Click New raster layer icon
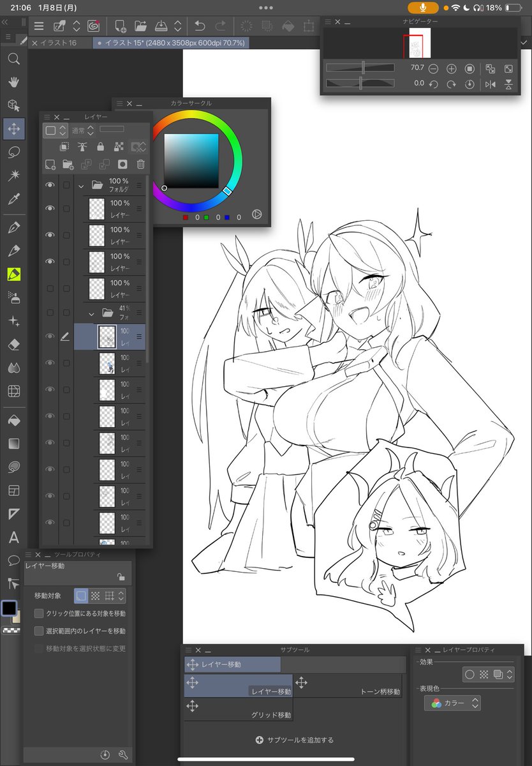This screenshot has height=766, width=532. 50,164
